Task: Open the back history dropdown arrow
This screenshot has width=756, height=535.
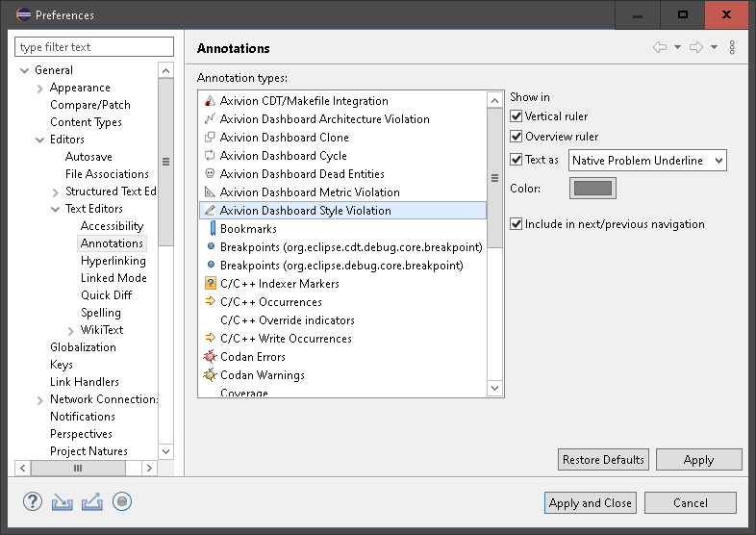Action: coord(677,47)
